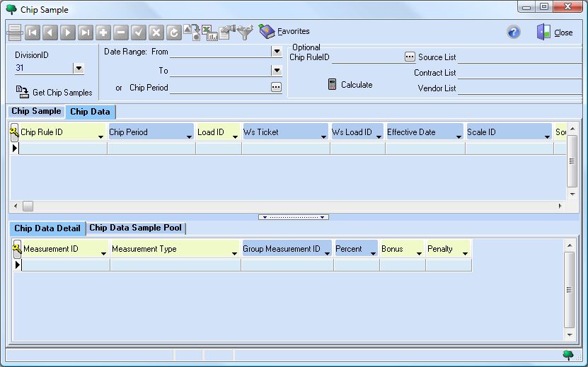The height and width of the screenshot is (367, 588).
Task: Go to the last record
Action: pyautogui.click(x=85, y=33)
